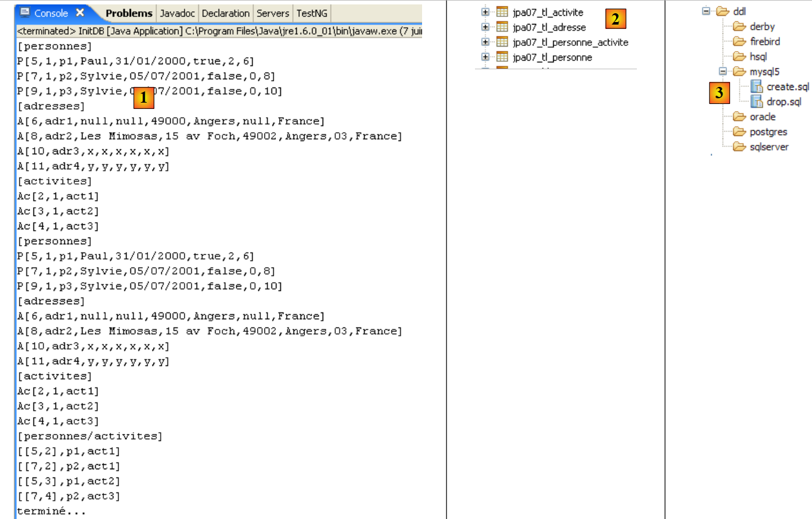Select the postgres folder

coord(768,132)
